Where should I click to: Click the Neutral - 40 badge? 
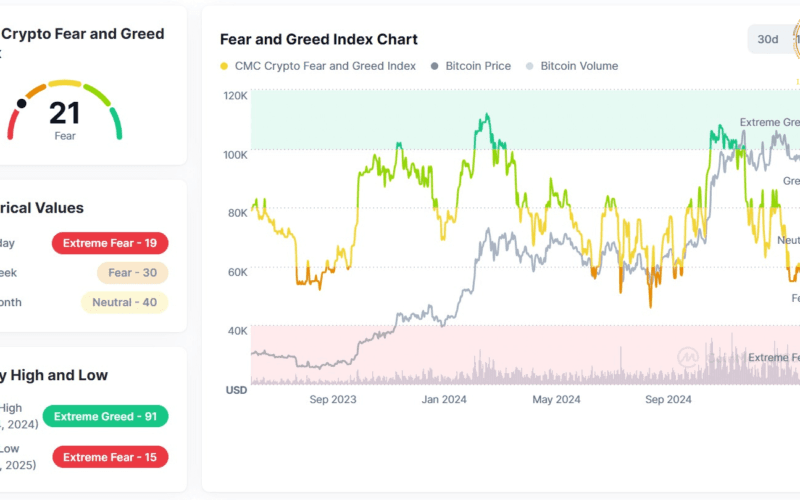[x=124, y=302]
